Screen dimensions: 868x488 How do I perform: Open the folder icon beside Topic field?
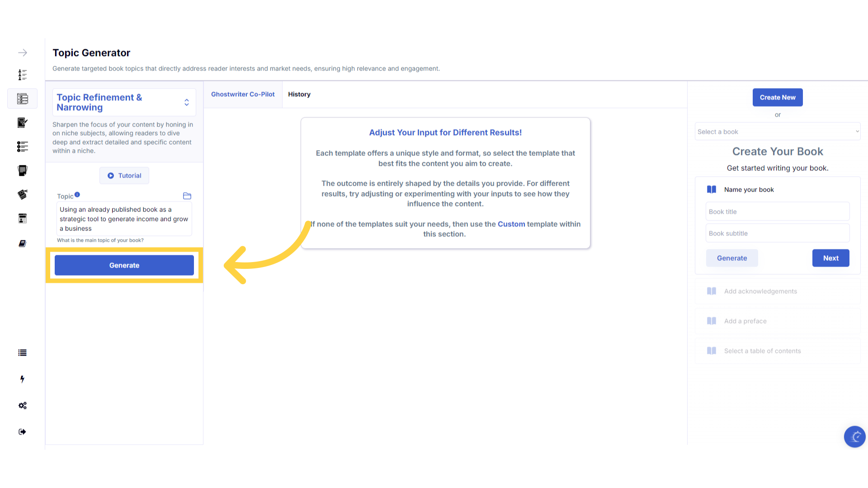[x=187, y=196]
